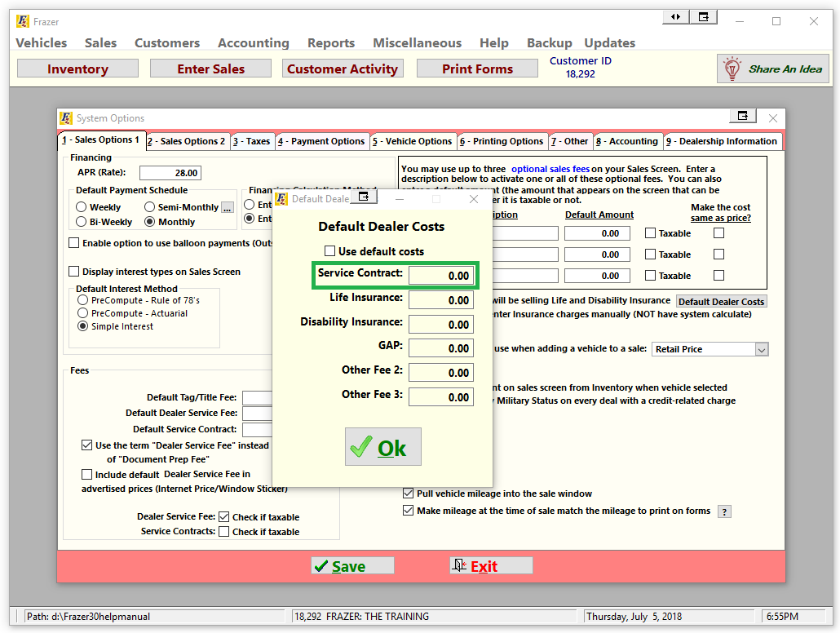Click the GAP cost field
Viewport: 840px width, 633px height.
point(441,348)
